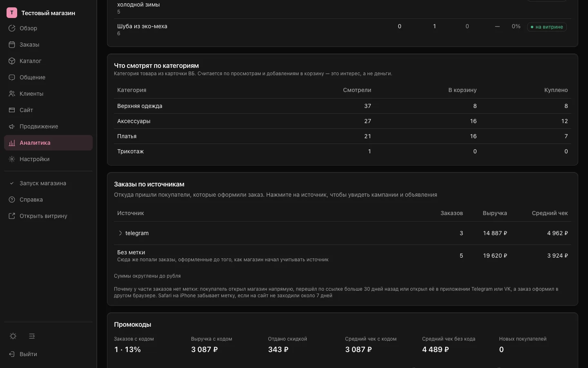Click the В корзину column header
The height and width of the screenshot is (368, 588).
[x=462, y=90]
